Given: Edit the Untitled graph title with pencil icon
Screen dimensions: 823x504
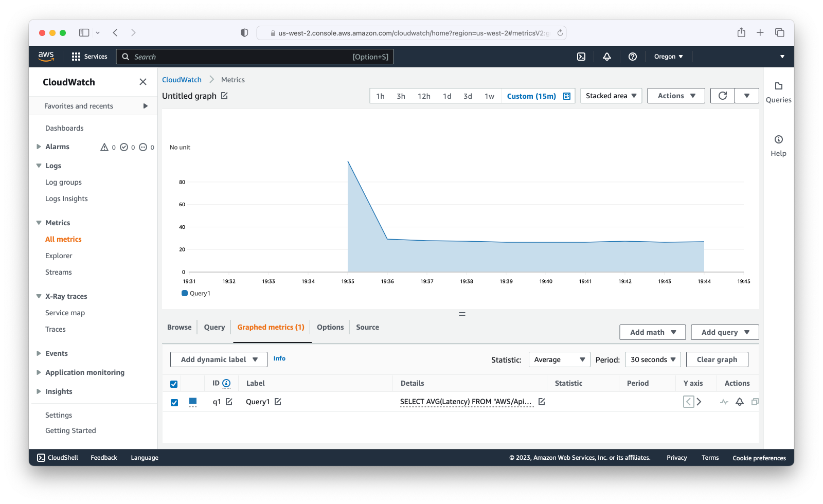Looking at the screenshot, I should 224,96.
